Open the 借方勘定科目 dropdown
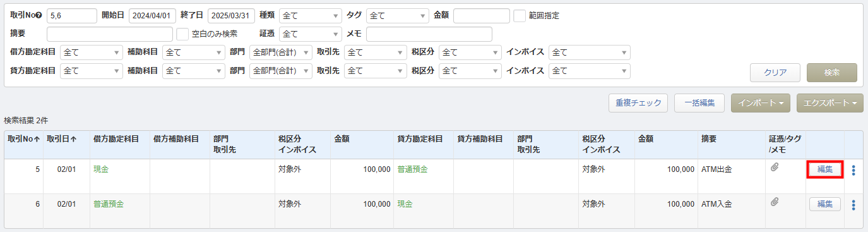This screenshot has height=232, width=868. pos(92,52)
